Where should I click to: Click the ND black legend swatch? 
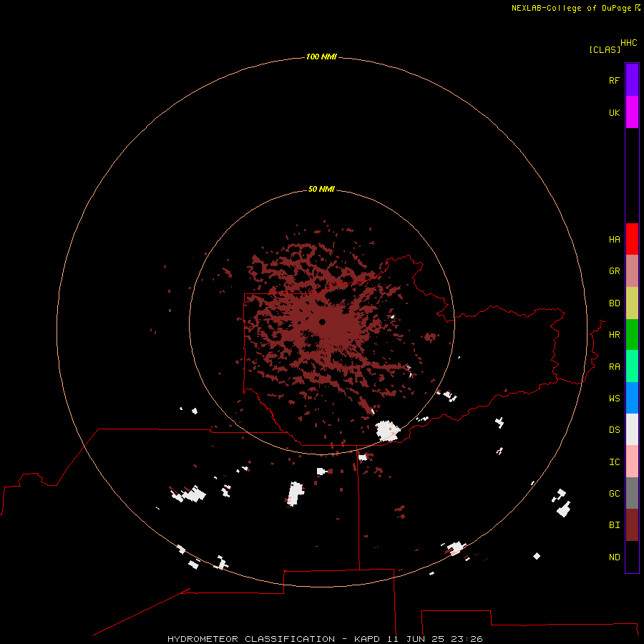[632, 557]
